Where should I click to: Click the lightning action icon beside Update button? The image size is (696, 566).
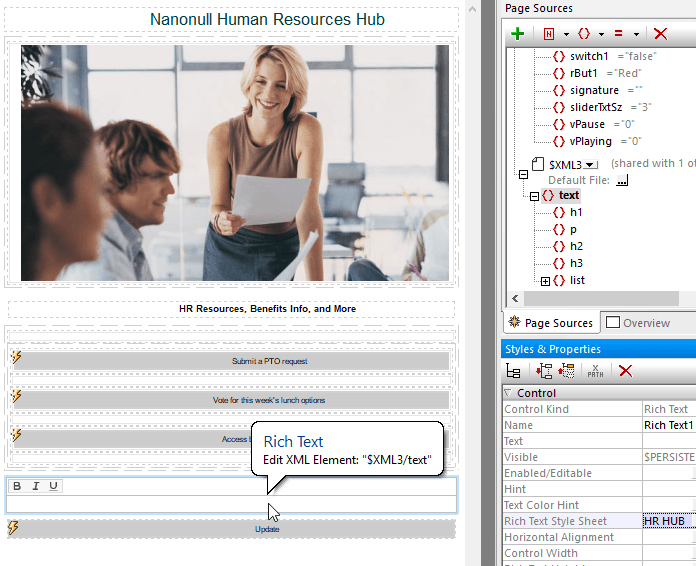(x=15, y=528)
